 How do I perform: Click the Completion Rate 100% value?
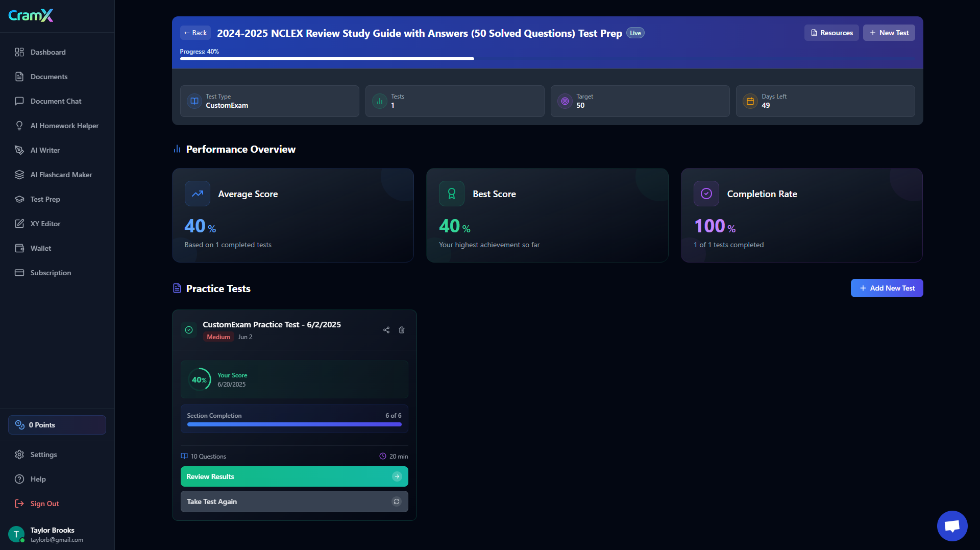715,226
